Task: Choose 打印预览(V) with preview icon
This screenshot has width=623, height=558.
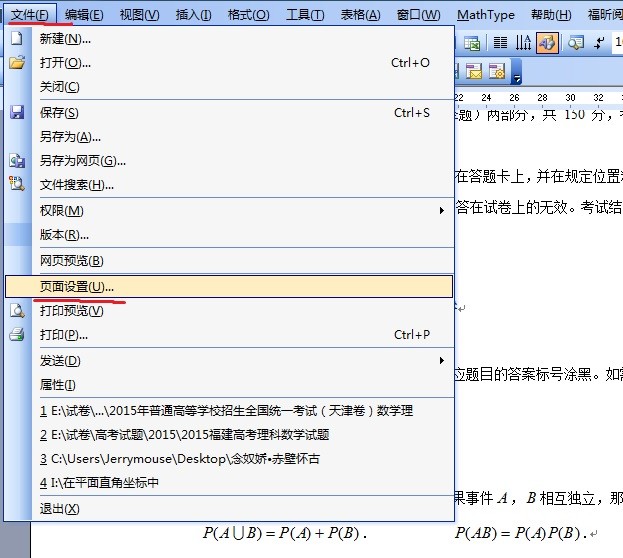Action: coord(229,311)
